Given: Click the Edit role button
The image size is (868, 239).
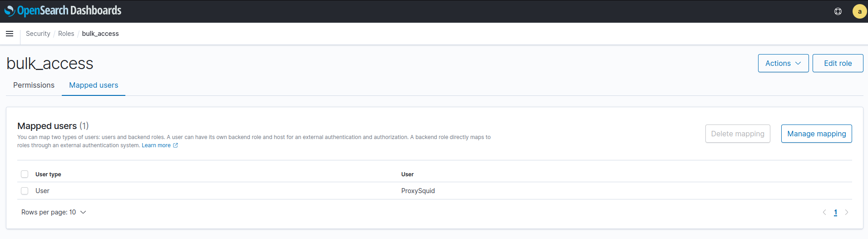Looking at the screenshot, I should pos(838,63).
